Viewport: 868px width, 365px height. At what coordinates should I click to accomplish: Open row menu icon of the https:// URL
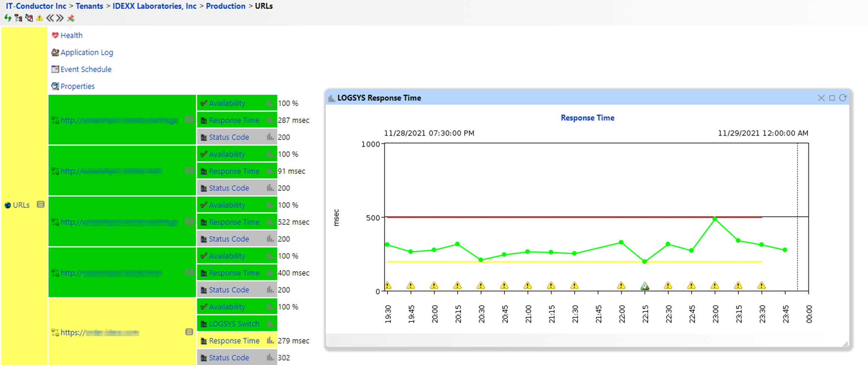pyautogui.click(x=189, y=332)
